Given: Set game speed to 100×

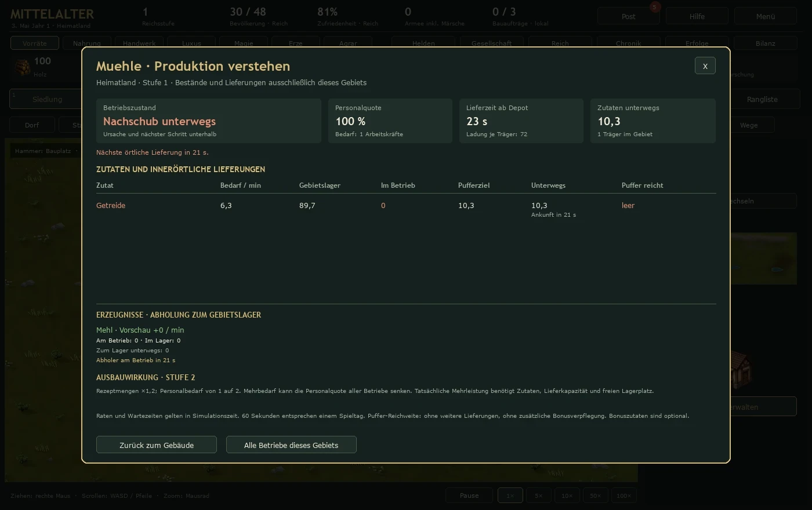Looking at the screenshot, I should point(624,496).
